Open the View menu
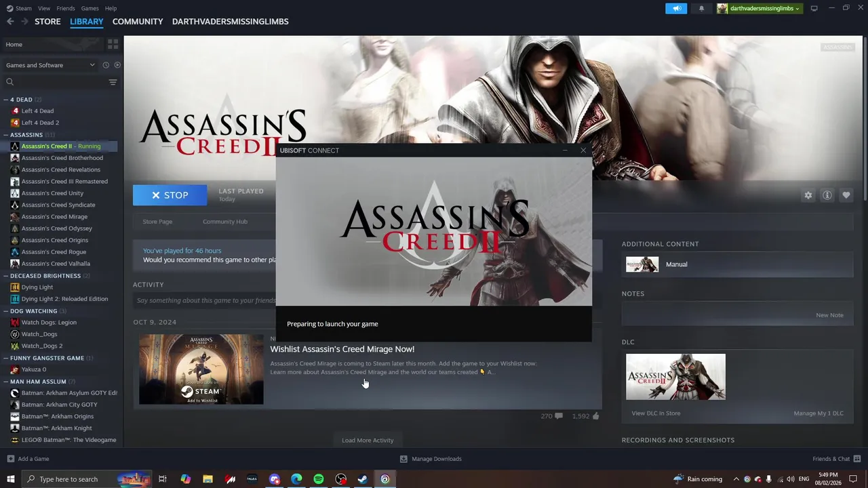This screenshot has width=868, height=488. [x=44, y=8]
